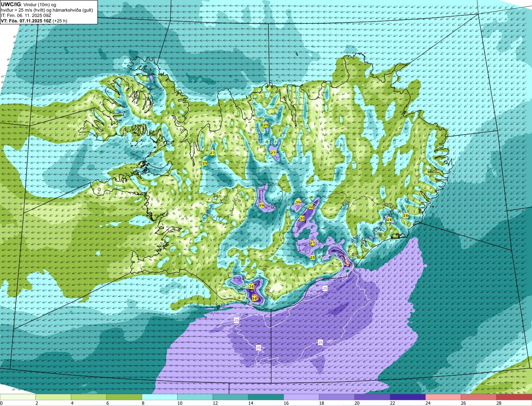Click the color scale tick label '8'
Viewport: 532px width, 406px height.
click(143, 403)
